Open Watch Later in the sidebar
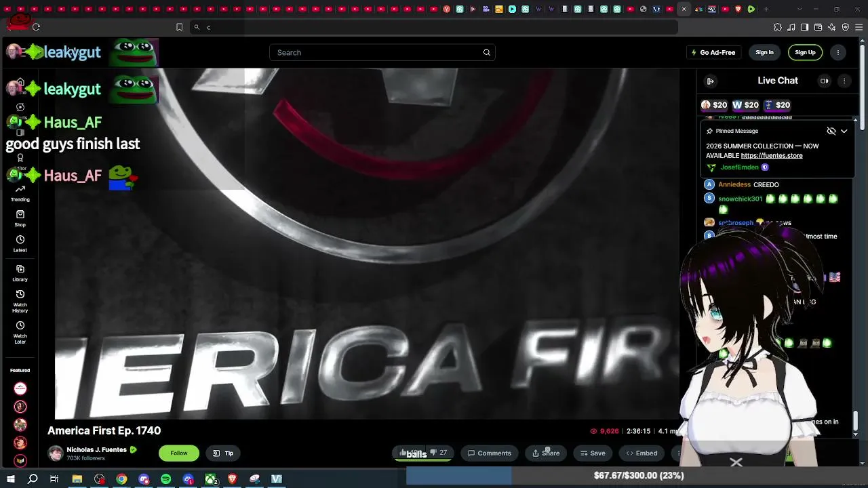Viewport: 868px width, 488px height. (20, 332)
